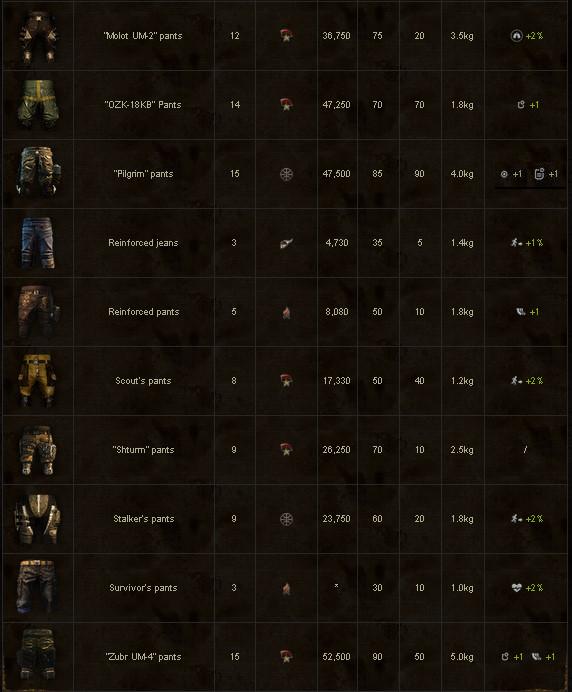The height and width of the screenshot is (692, 572).
Task: Click the Reinforced pants boot bonus icon
Action: tap(521, 312)
